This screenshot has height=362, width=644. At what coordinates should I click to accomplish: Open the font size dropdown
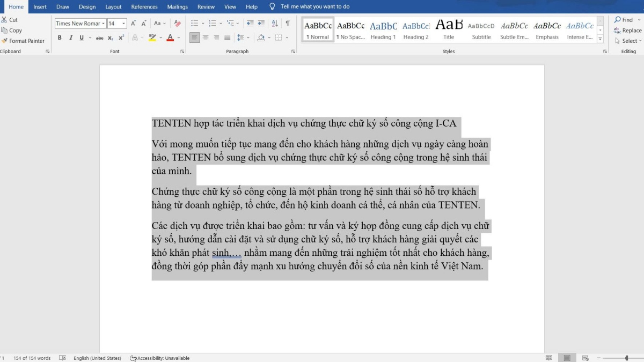coord(124,24)
